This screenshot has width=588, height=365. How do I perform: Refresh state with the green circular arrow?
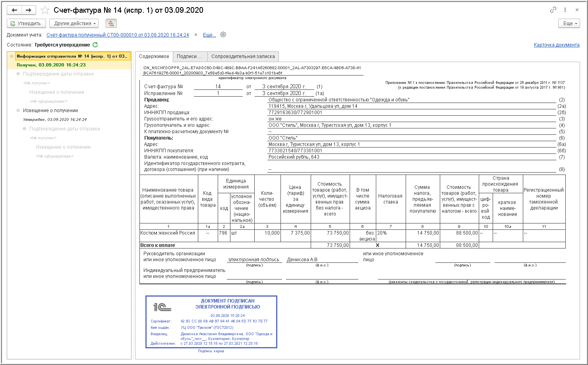(95, 45)
